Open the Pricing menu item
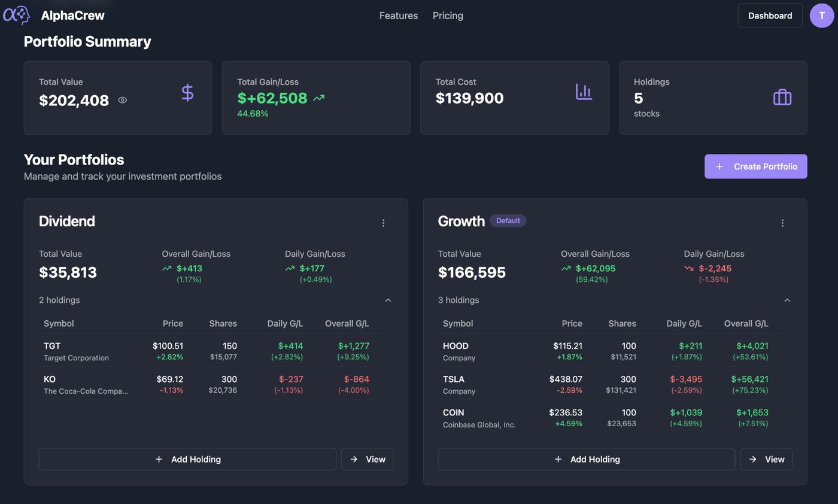This screenshot has width=838, height=504. [x=447, y=16]
